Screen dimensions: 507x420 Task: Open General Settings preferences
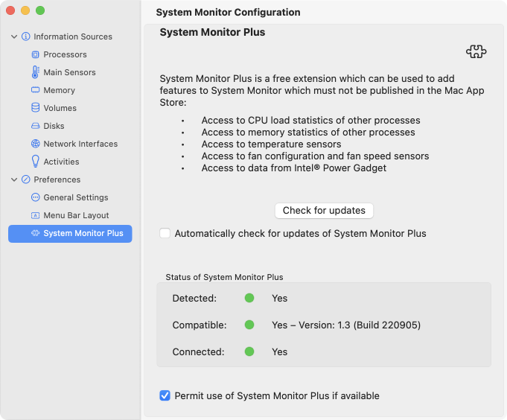coord(70,197)
